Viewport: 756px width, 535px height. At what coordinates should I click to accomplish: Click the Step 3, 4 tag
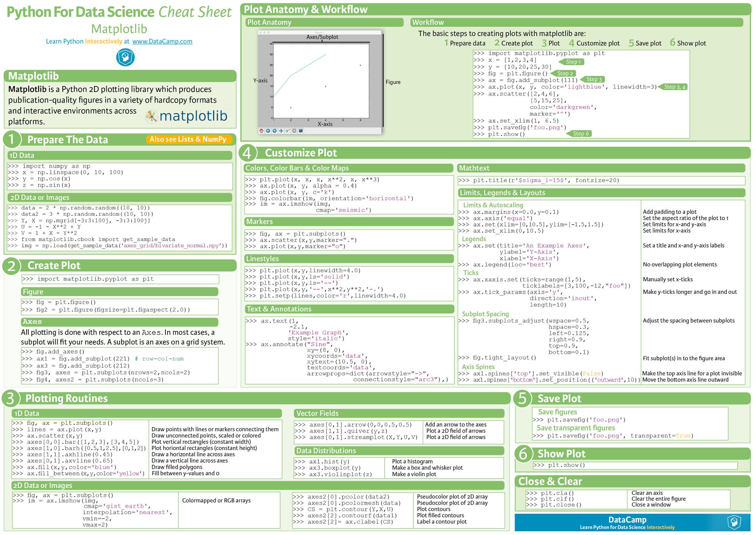click(674, 87)
